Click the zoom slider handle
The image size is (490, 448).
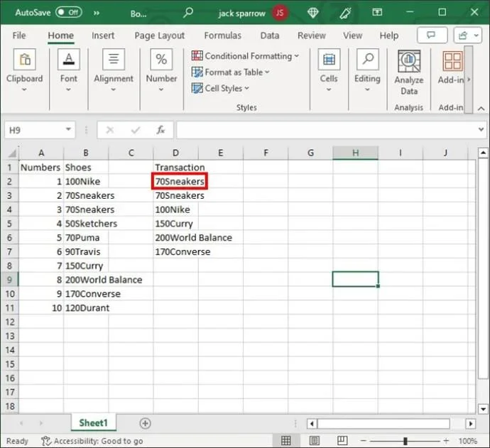pyautogui.click(x=405, y=441)
